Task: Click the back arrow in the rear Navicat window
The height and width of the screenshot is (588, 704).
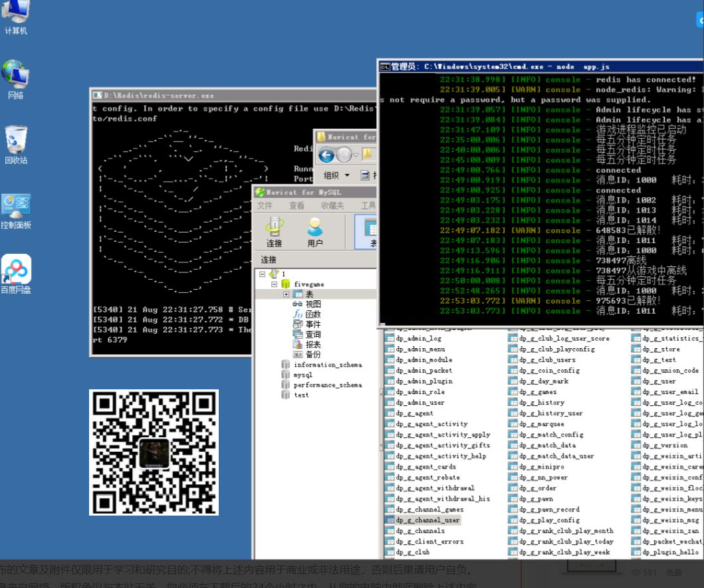Action: tap(326, 155)
